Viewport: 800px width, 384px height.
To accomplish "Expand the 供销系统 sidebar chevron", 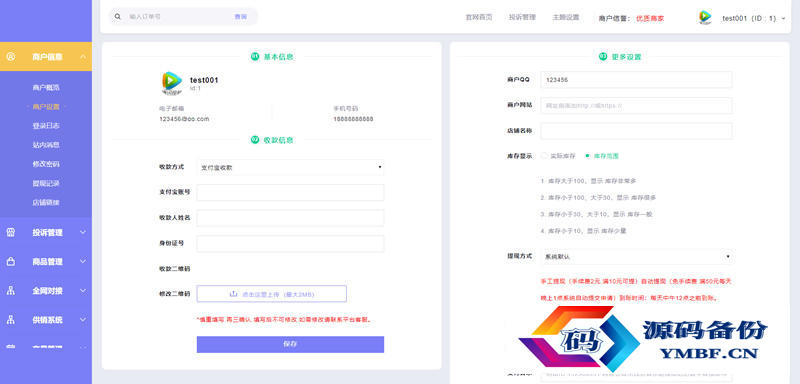I will coord(83,320).
